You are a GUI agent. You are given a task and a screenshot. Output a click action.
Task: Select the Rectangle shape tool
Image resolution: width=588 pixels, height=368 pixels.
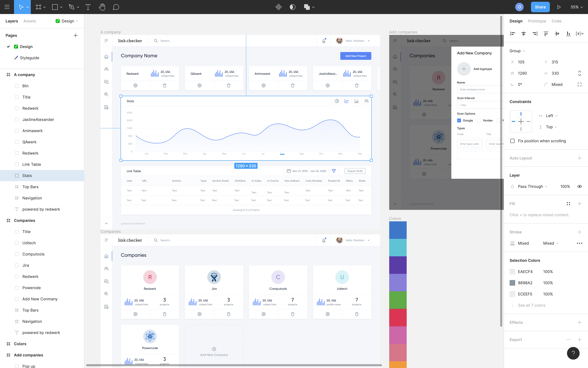pos(55,7)
